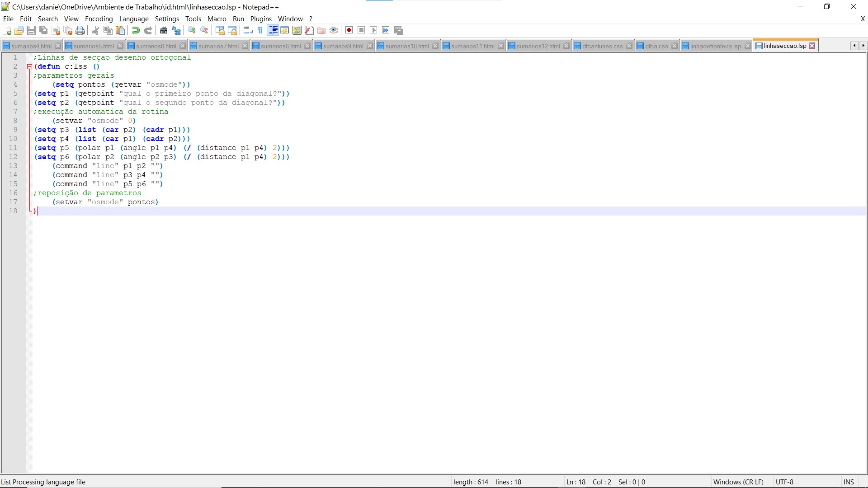Click the save recorded macro icon
868x488 pixels.
click(x=398, y=30)
